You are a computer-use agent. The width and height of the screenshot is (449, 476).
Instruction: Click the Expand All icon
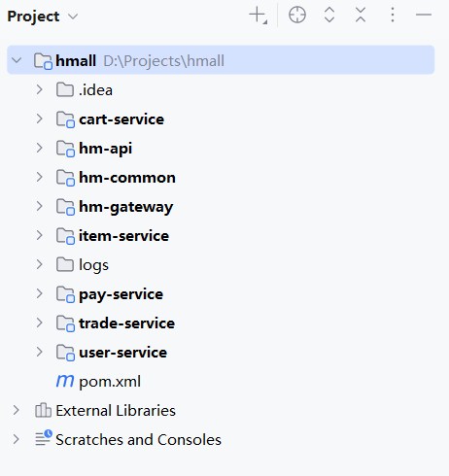click(329, 15)
